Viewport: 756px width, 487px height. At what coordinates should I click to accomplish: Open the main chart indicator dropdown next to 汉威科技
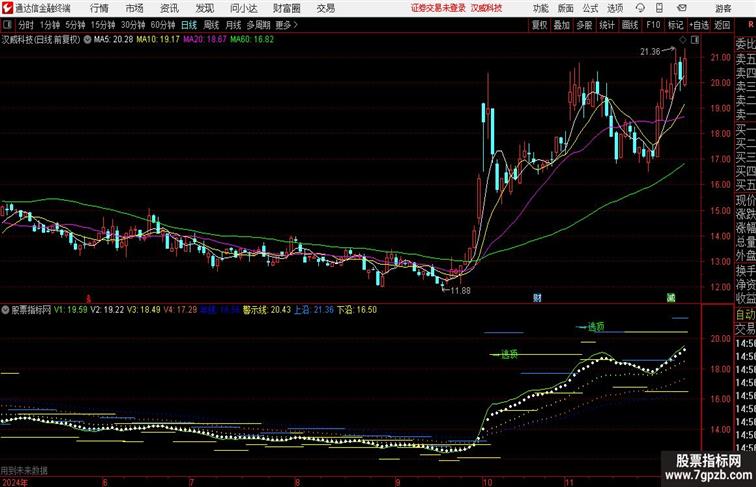[x=87, y=40]
